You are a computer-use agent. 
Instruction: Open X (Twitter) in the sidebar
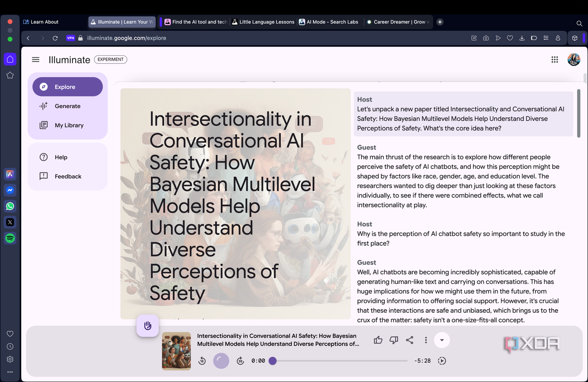[x=10, y=222]
